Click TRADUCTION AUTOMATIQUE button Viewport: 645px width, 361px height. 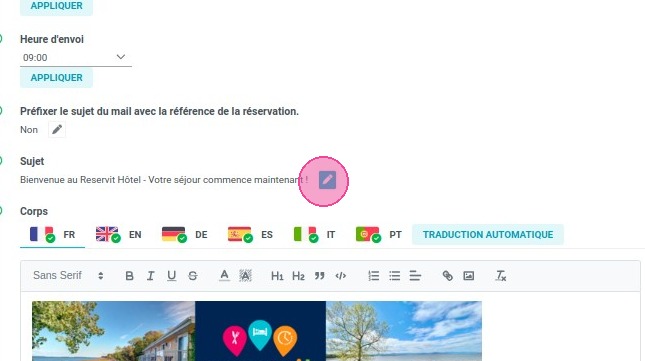click(488, 234)
